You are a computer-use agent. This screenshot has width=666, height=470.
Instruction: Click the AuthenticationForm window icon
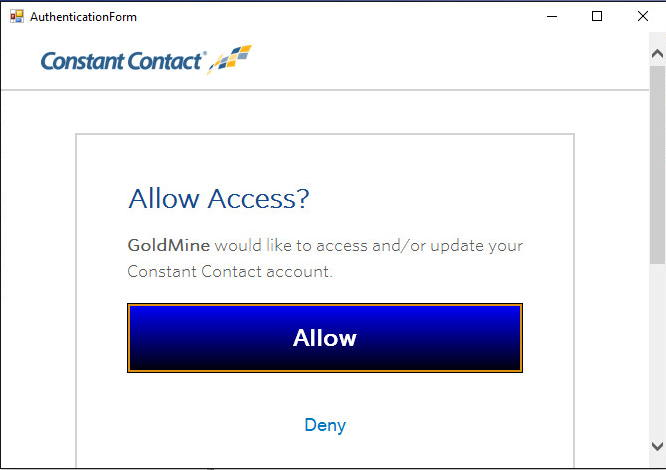(16, 16)
